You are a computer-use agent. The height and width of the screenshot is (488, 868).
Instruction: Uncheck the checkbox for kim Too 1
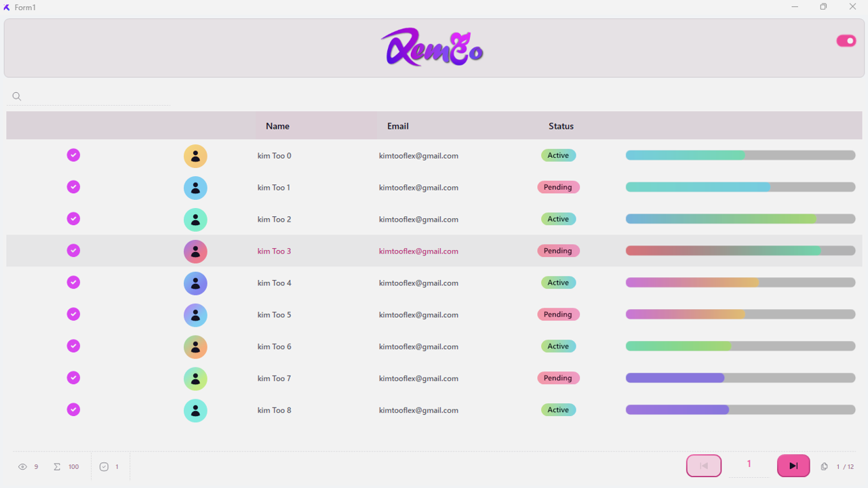point(73,187)
